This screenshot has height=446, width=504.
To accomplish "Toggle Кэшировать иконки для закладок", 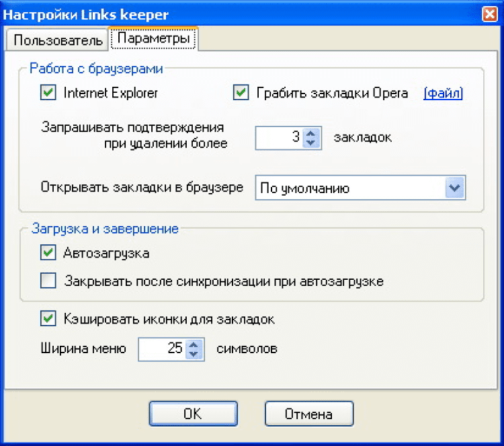I will tap(48, 318).
